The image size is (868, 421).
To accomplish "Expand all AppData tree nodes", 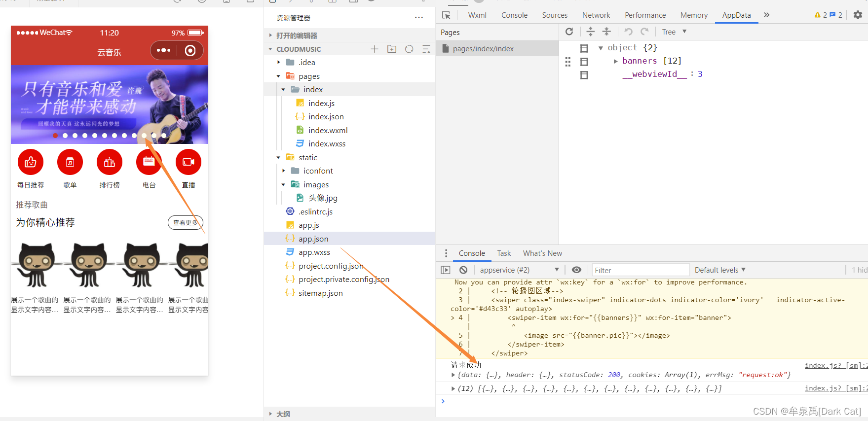I will pyautogui.click(x=590, y=32).
